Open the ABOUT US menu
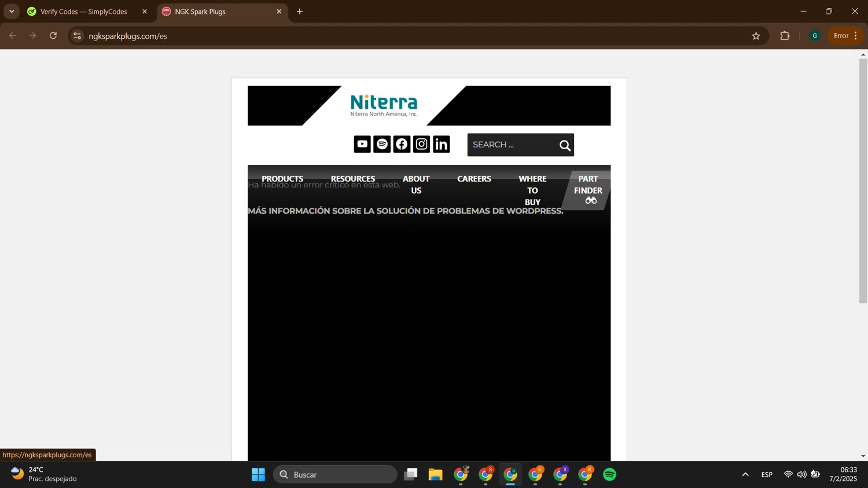Viewport: 868px width, 488px height. coord(416,184)
